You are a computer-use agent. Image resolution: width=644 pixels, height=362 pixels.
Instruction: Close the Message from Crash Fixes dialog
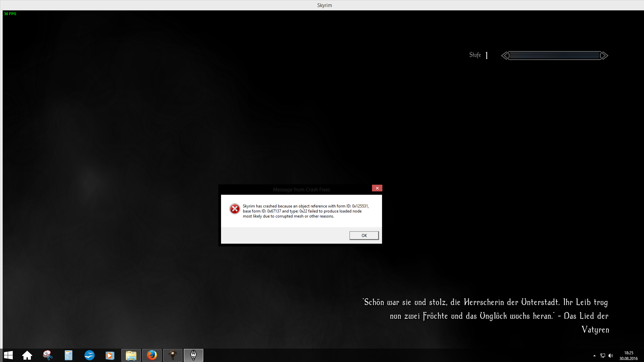(377, 188)
